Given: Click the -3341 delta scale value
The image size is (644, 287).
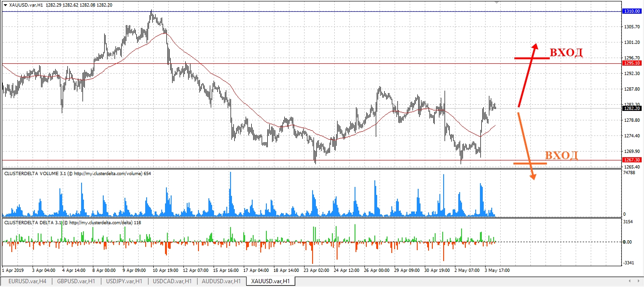Looking at the screenshot, I should tap(629, 263).
